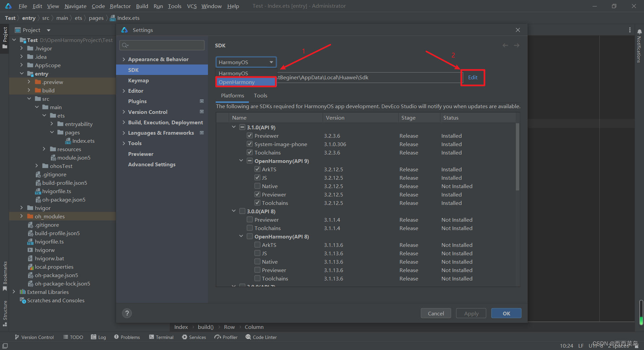Screen dimensions: 644x350
Task: Check the ArkTS 3.1.13.6 checkbox
Action: 257,245
